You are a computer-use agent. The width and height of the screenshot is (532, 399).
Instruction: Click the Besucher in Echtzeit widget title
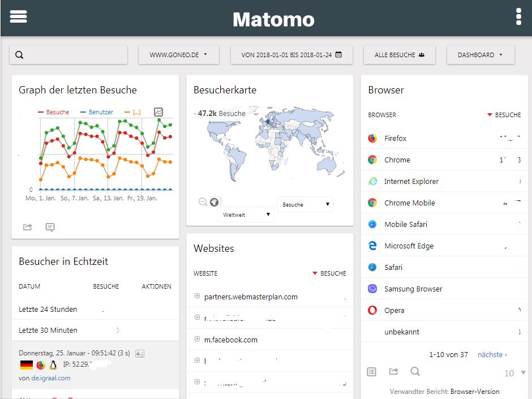[x=63, y=261]
